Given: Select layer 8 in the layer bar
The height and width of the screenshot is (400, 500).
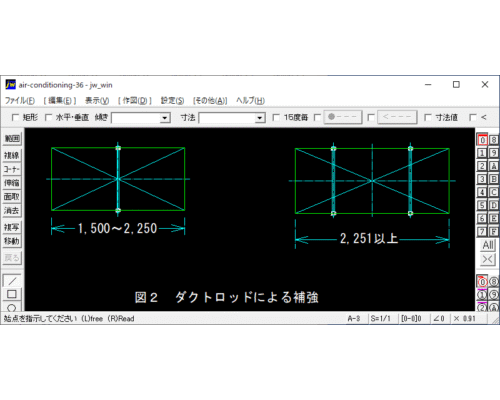Looking at the screenshot, I should (494, 140).
